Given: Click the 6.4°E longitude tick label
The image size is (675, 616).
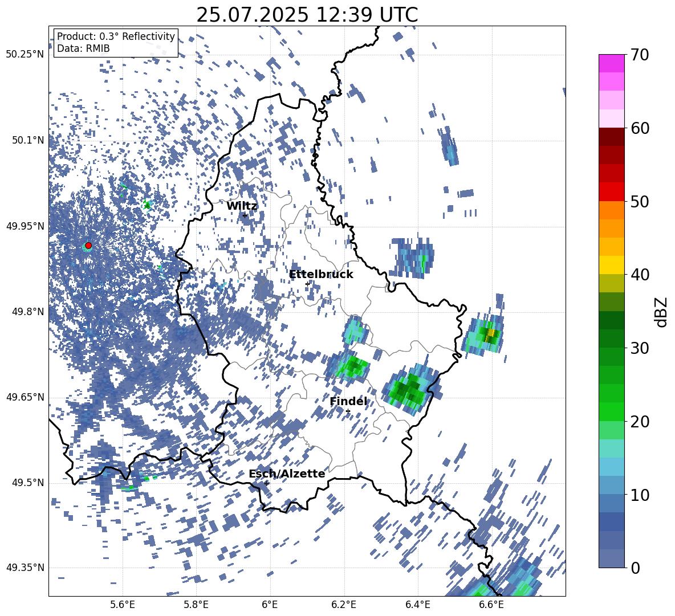Looking at the screenshot, I should [x=417, y=605].
